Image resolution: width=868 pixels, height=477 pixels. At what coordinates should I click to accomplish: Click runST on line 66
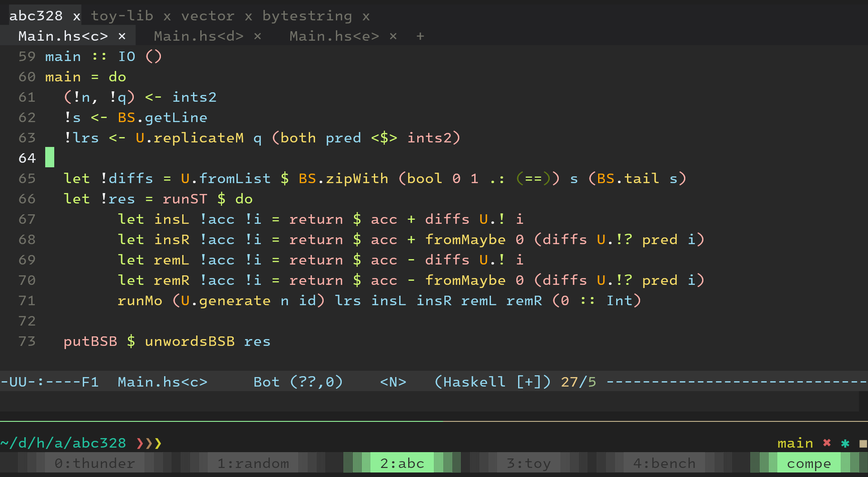point(185,199)
